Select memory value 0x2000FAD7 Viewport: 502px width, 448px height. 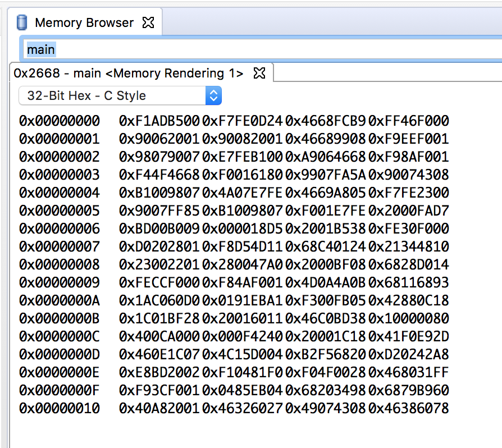pos(409,211)
